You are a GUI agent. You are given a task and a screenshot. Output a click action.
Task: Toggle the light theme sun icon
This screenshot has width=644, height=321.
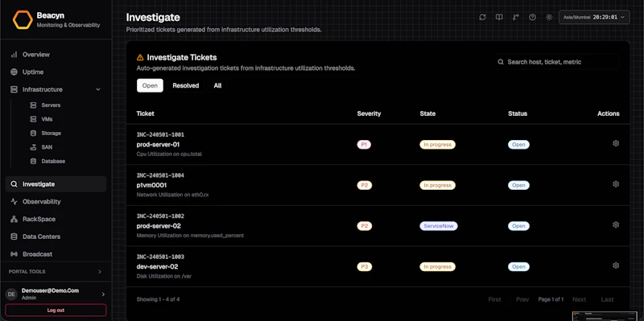tap(549, 17)
